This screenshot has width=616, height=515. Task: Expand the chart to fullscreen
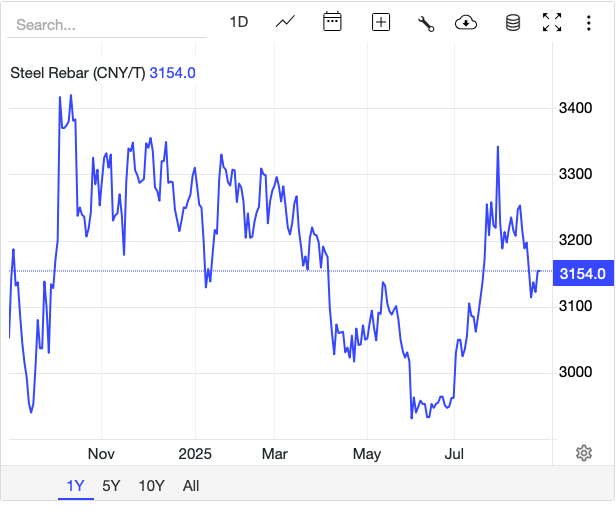click(552, 22)
